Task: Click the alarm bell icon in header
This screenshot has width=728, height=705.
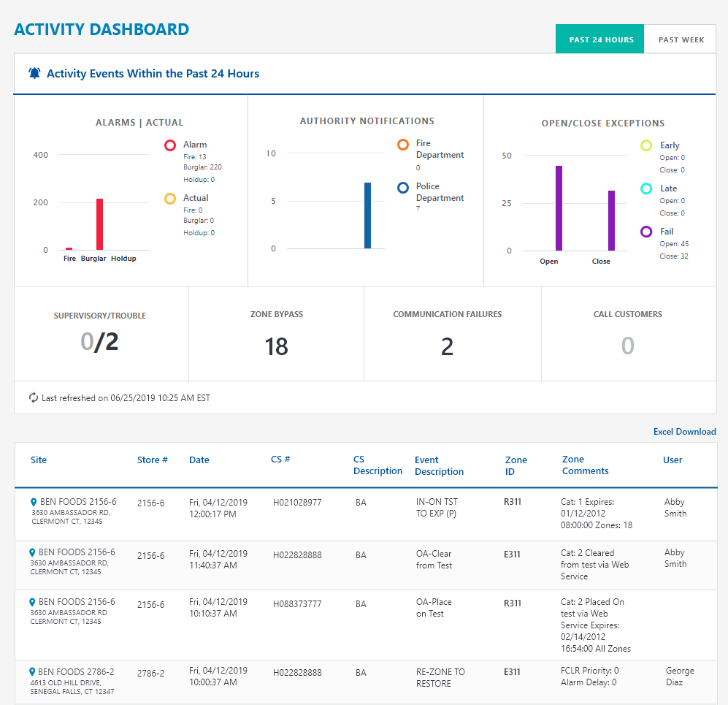Action: 34,73
